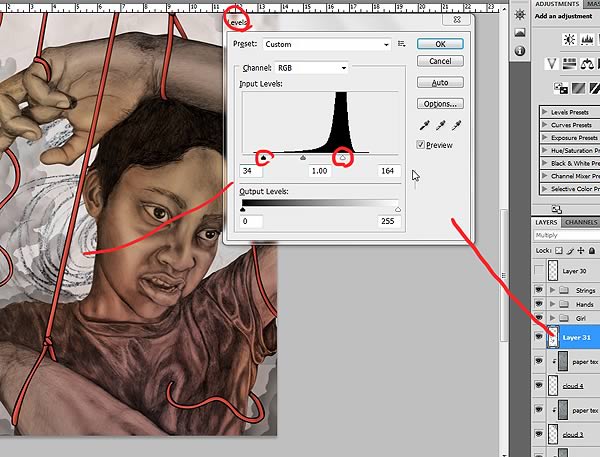Show the hidden Layer 30
The height and width of the screenshot is (457, 600).
(539, 270)
